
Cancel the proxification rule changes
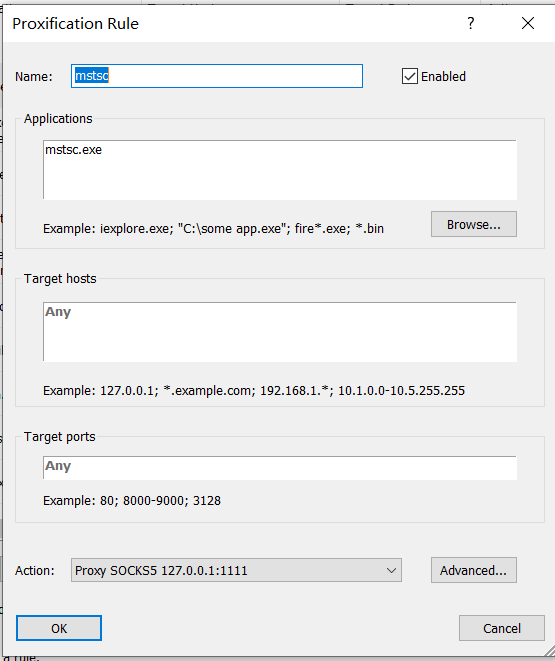[x=501, y=628]
